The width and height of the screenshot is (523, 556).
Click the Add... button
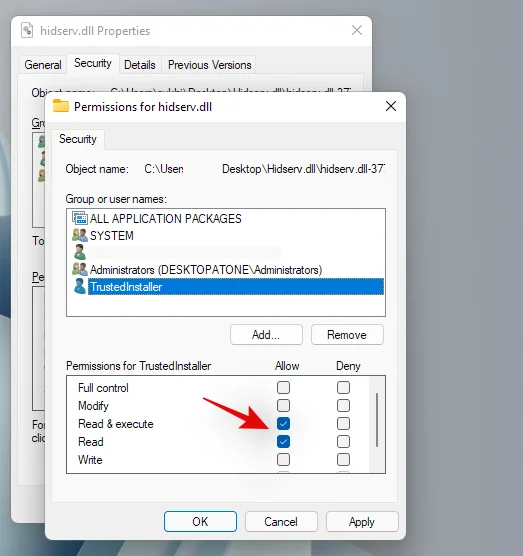click(x=266, y=335)
